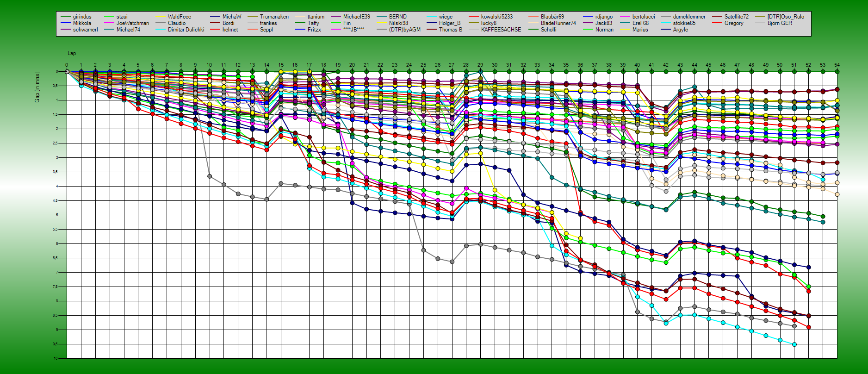
Task: Select the BladeRunner74 legend entry
Action: 558,23
